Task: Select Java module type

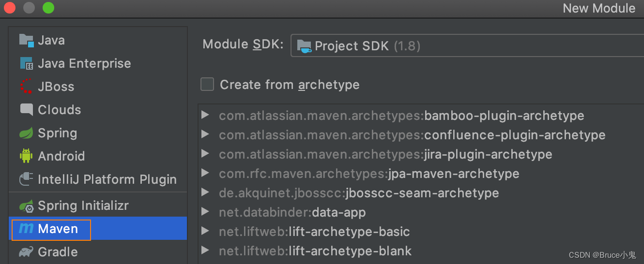Action: pyautogui.click(x=98, y=40)
